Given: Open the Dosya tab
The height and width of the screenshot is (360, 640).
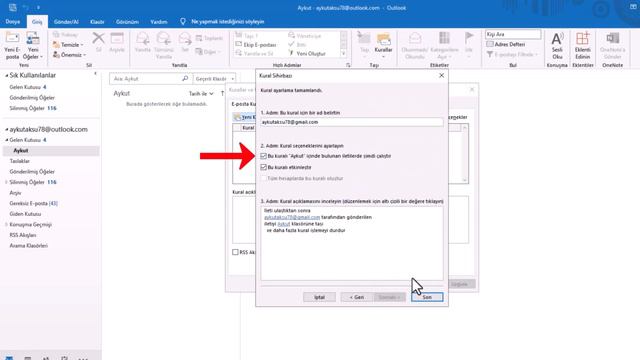Looking at the screenshot, I should [x=13, y=22].
